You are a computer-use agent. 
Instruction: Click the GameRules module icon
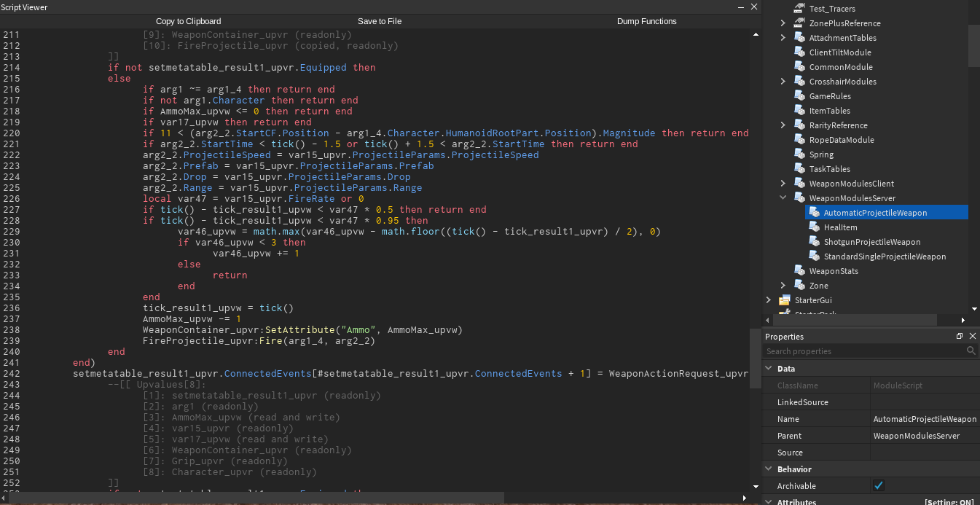[x=799, y=96]
